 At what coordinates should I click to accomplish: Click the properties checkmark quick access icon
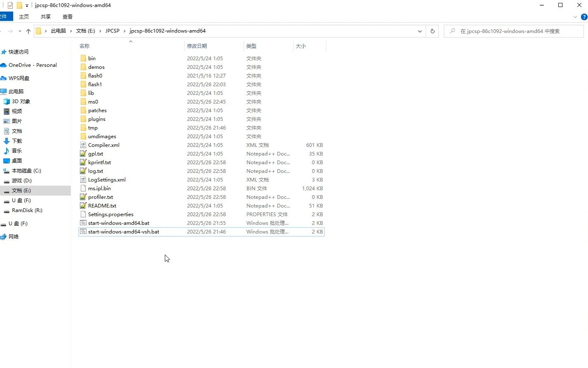click(10, 5)
